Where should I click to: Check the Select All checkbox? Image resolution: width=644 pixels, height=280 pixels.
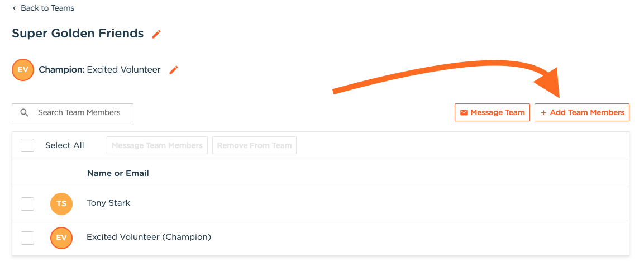[x=27, y=145]
